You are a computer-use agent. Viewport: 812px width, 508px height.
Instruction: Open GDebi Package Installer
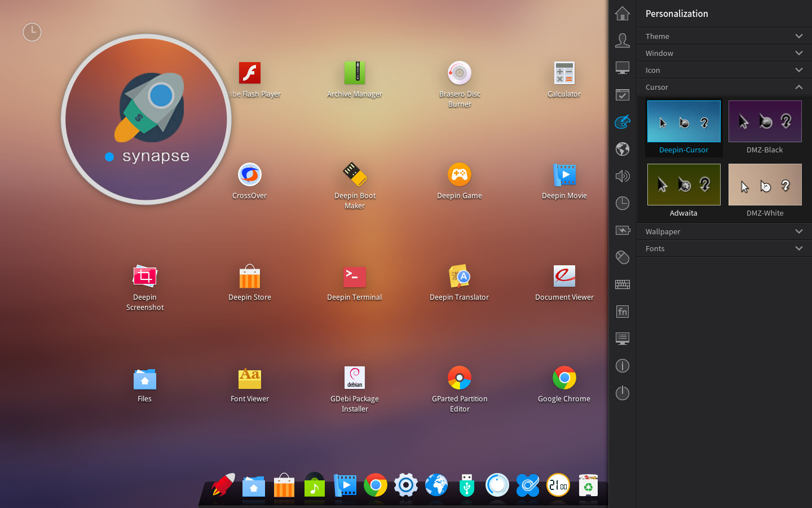pyautogui.click(x=355, y=378)
